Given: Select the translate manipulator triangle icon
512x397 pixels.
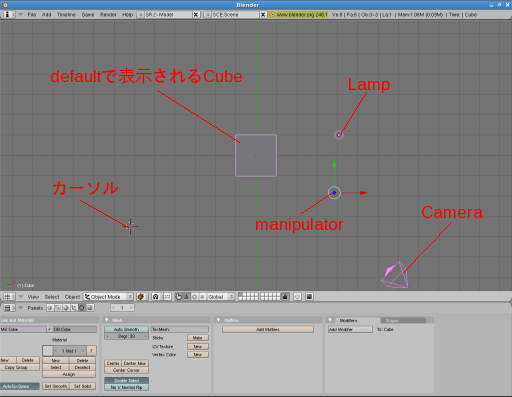Looking at the screenshot, I should coord(186,297).
